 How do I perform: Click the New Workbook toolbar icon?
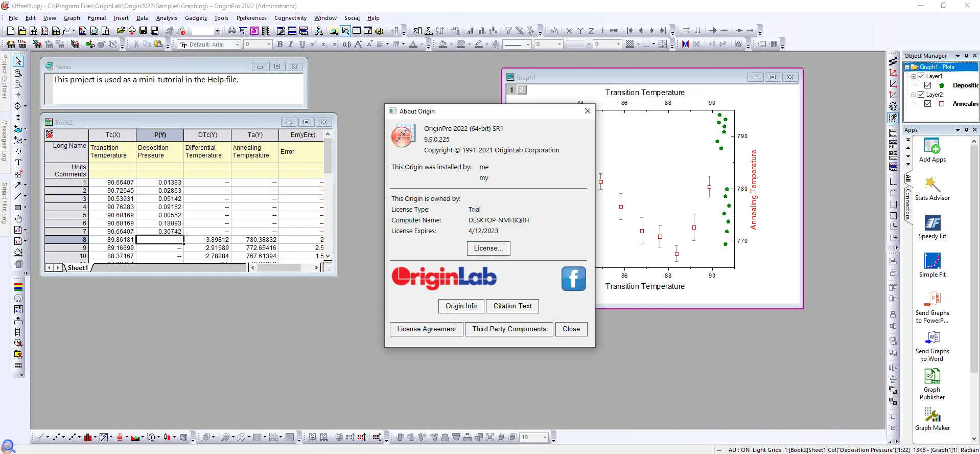33,31
